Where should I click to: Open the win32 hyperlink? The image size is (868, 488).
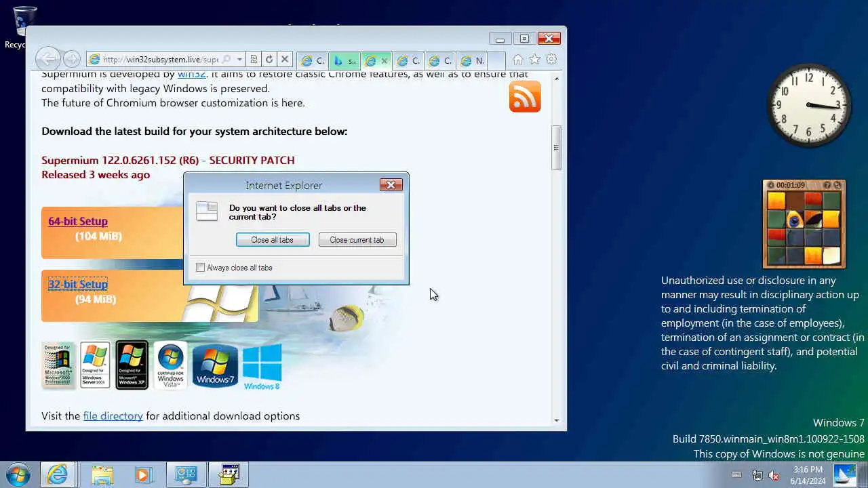192,74
